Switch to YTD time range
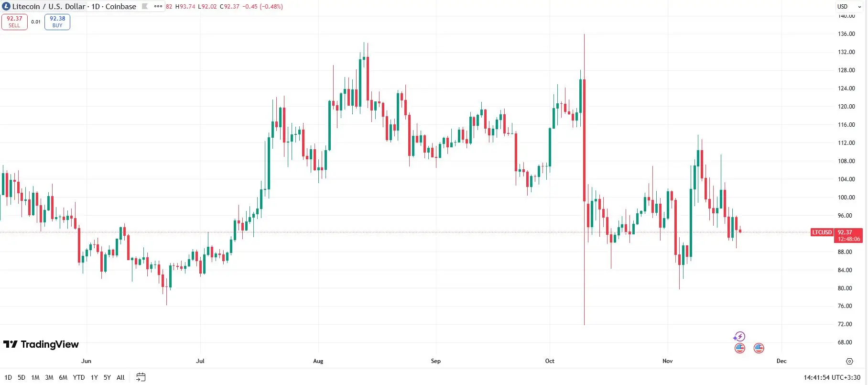 (79, 377)
